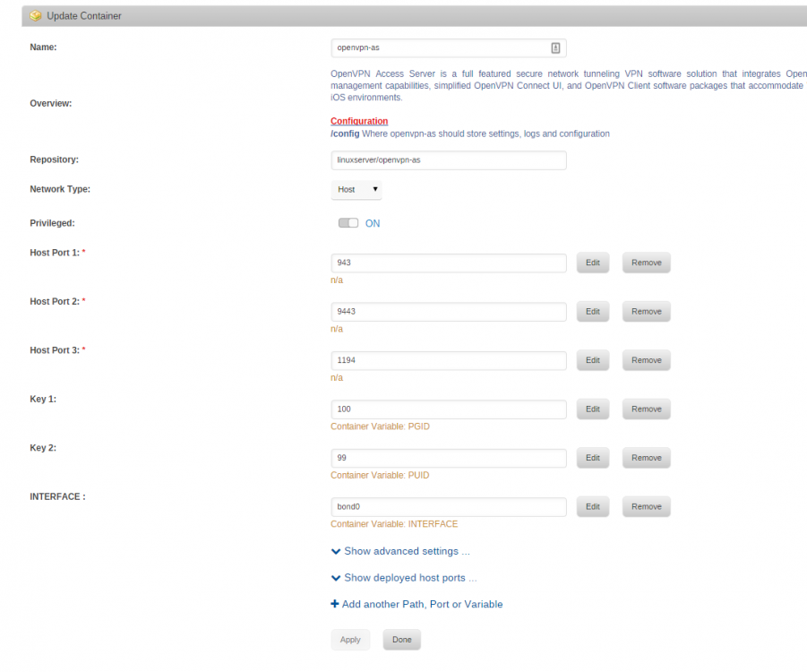
Task: Edit Host Port 3
Action: pyautogui.click(x=593, y=360)
